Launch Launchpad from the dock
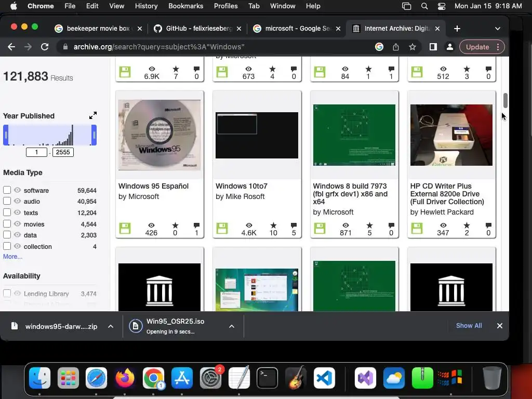532x399 pixels. (x=68, y=378)
